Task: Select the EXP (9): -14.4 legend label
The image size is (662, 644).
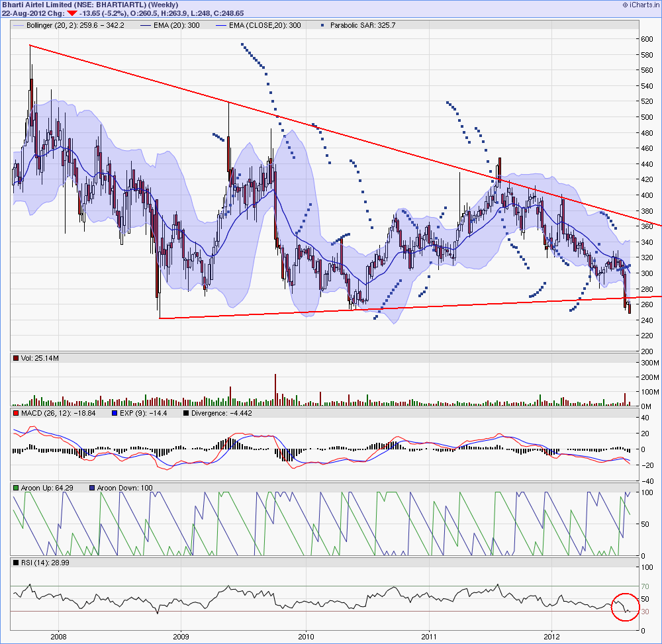Action: [143, 414]
